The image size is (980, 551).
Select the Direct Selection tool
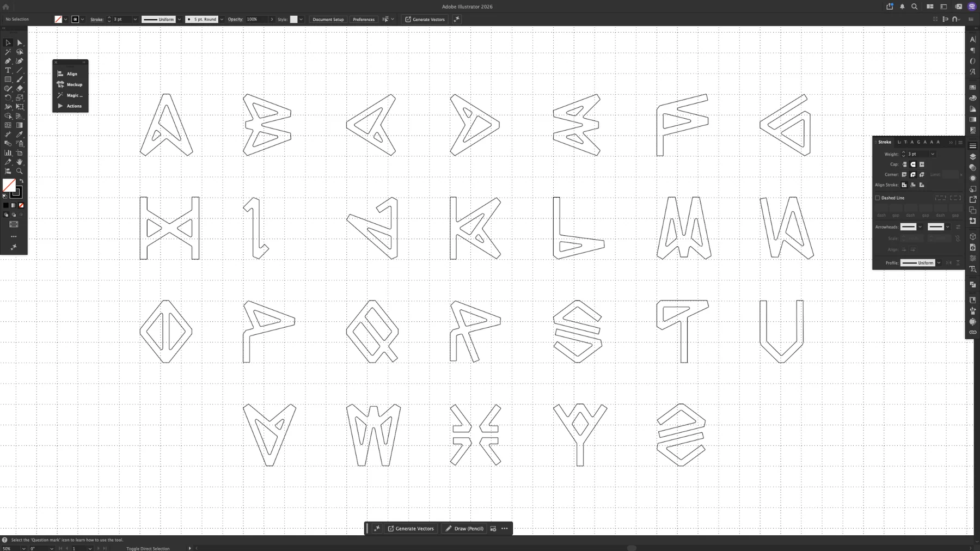tap(20, 42)
